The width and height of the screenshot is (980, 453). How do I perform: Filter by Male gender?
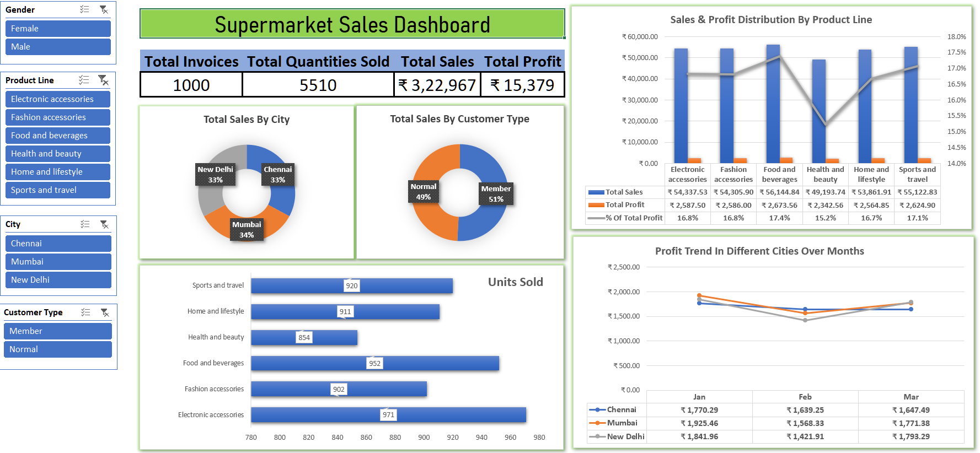click(x=58, y=47)
